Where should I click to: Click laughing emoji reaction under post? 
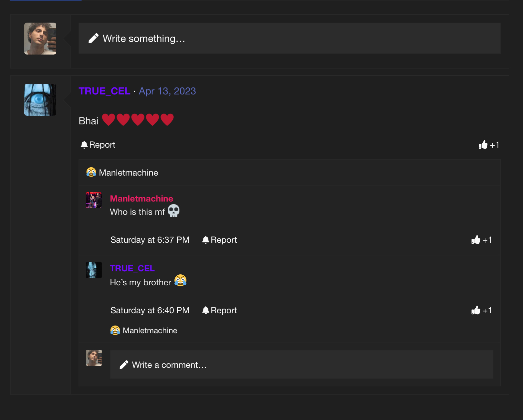coord(91,172)
